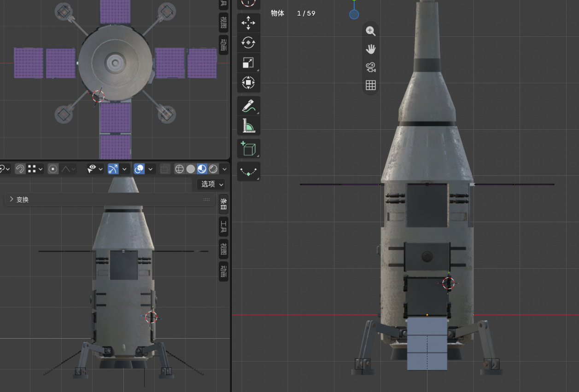The width and height of the screenshot is (579, 392).
Task: Switch perspective/orthographic with the grid gizmo
Action: (x=371, y=85)
